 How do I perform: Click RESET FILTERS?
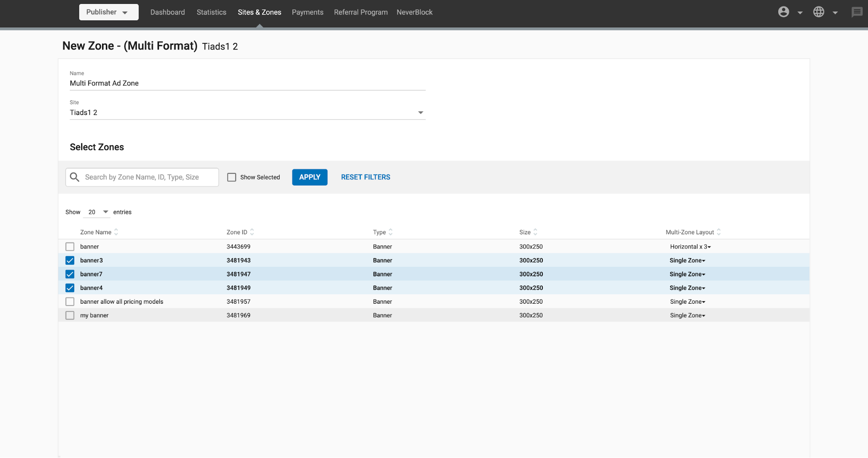click(365, 177)
